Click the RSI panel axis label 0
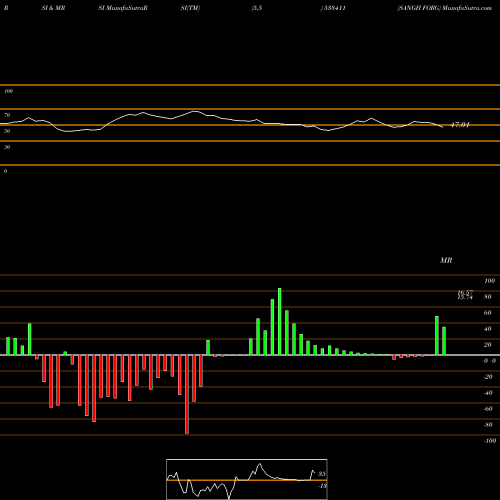The image size is (500, 500). point(5,171)
